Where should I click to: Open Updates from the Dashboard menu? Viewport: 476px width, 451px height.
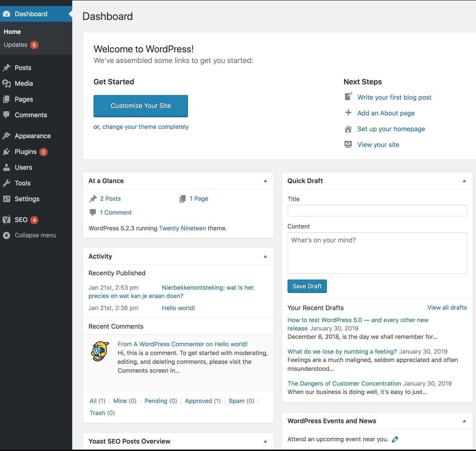point(16,44)
